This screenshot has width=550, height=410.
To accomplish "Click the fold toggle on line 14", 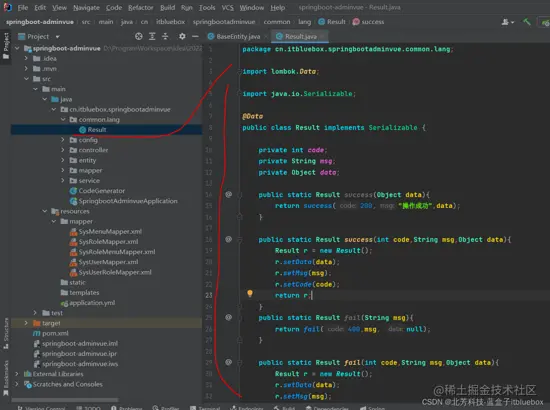I will pos(240,195).
